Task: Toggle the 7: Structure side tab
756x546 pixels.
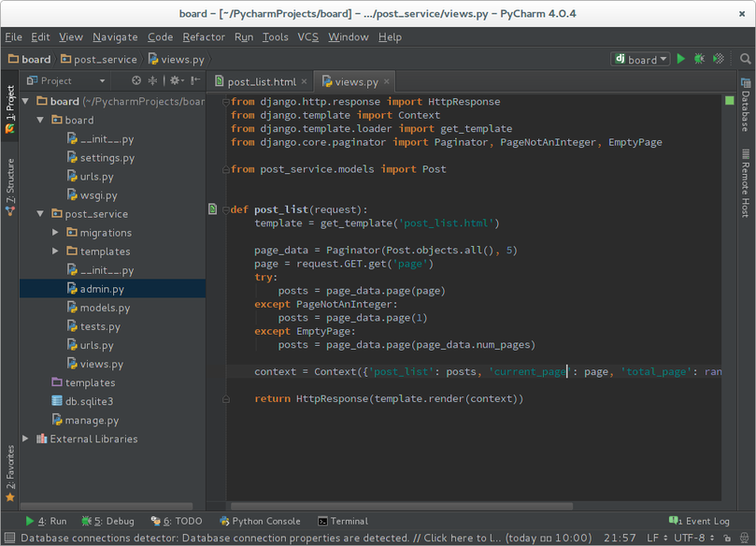Action: pyautogui.click(x=9, y=187)
